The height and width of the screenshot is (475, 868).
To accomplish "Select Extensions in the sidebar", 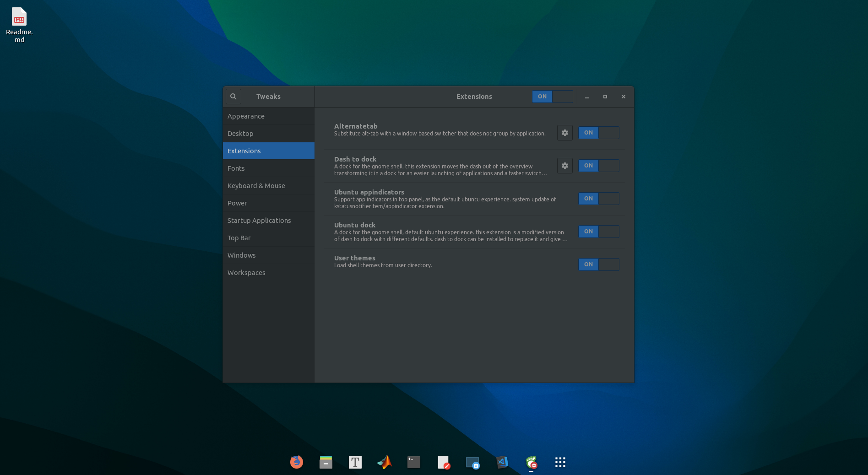I will click(269, 151).
